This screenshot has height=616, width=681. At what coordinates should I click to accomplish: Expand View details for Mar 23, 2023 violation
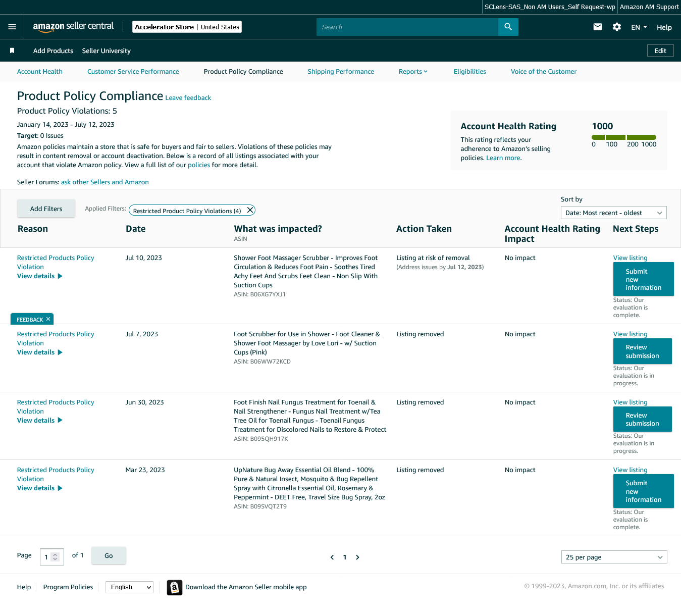[x=40, y=488]
